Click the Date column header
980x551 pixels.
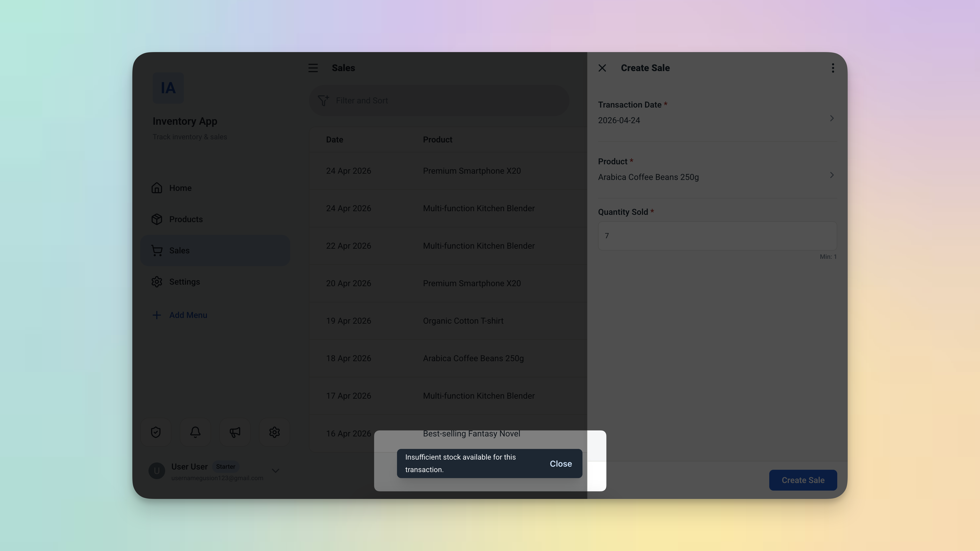(x=334, y=140)
